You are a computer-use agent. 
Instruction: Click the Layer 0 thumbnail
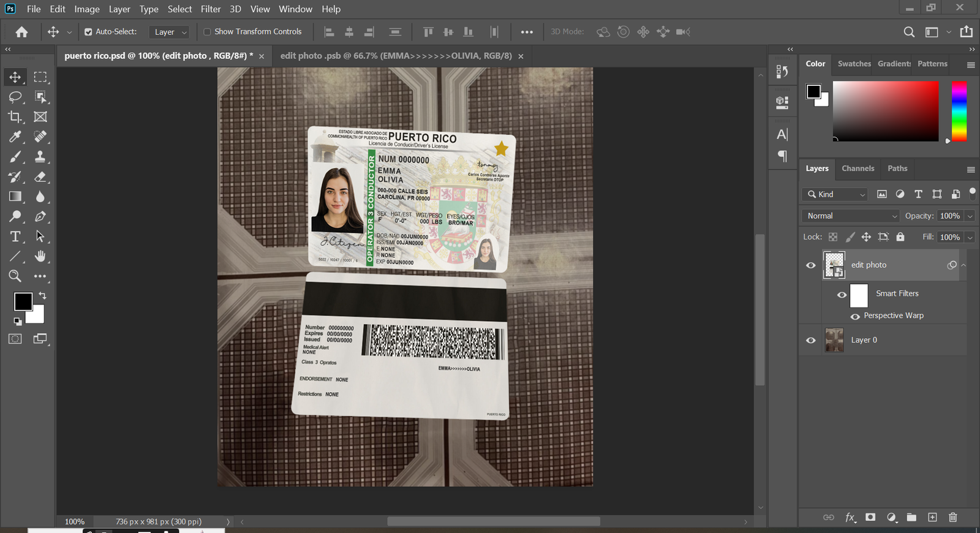(x=834, y=340)
